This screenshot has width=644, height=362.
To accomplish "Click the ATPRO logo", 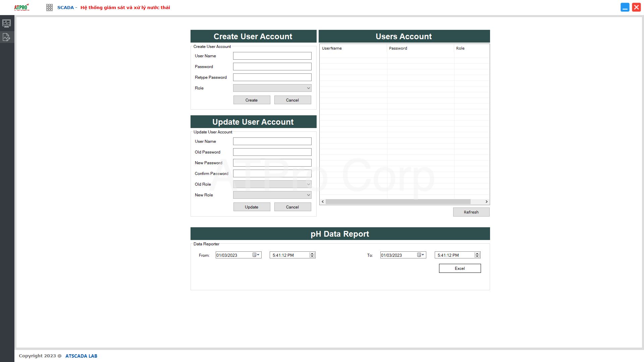I will (x=21, y=7).
